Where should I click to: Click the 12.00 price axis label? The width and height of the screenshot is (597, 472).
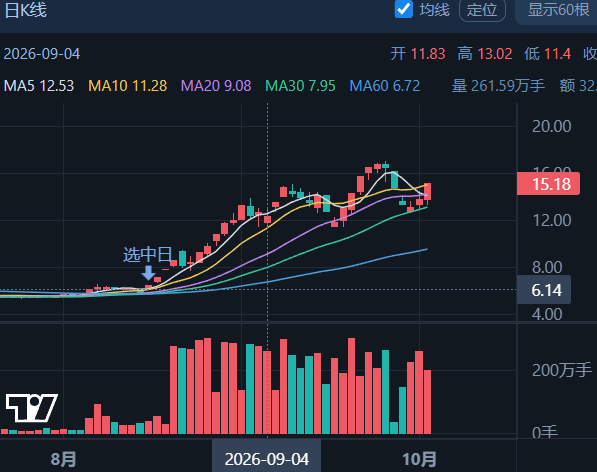click(x=551, y=220)
